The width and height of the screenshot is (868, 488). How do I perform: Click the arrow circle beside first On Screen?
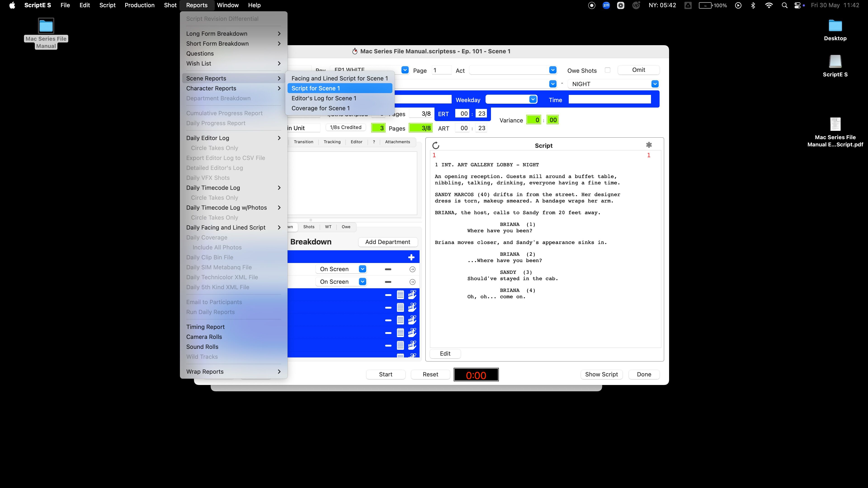(412, 269)
